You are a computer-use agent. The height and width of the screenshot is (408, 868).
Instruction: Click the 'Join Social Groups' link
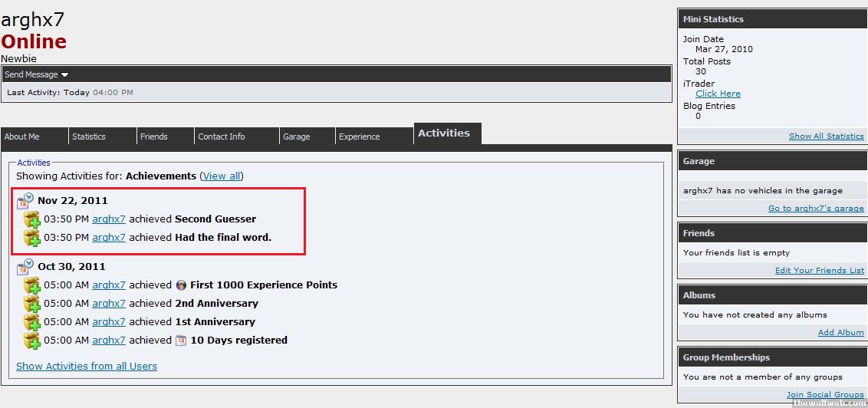pos(824,394)
